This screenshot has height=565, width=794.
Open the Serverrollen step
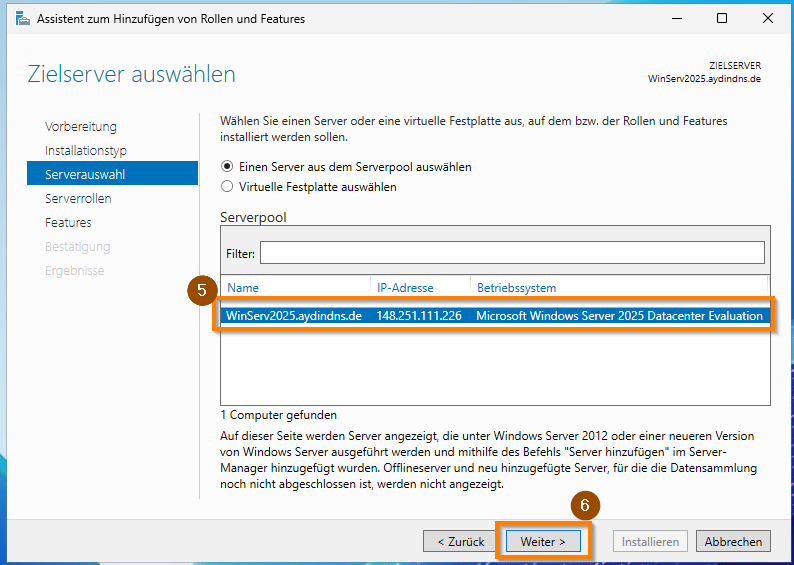pyautogui.click(x=78, y=198)
